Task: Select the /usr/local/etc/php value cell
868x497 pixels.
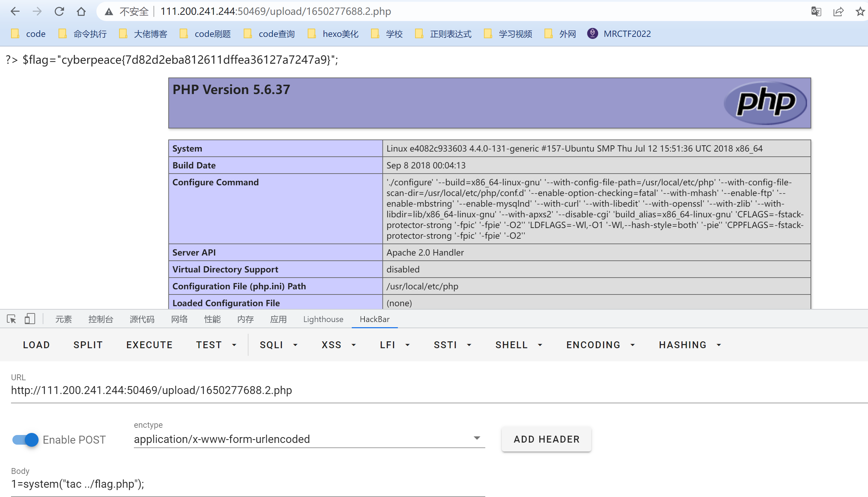Action: (x=597, y=286)
